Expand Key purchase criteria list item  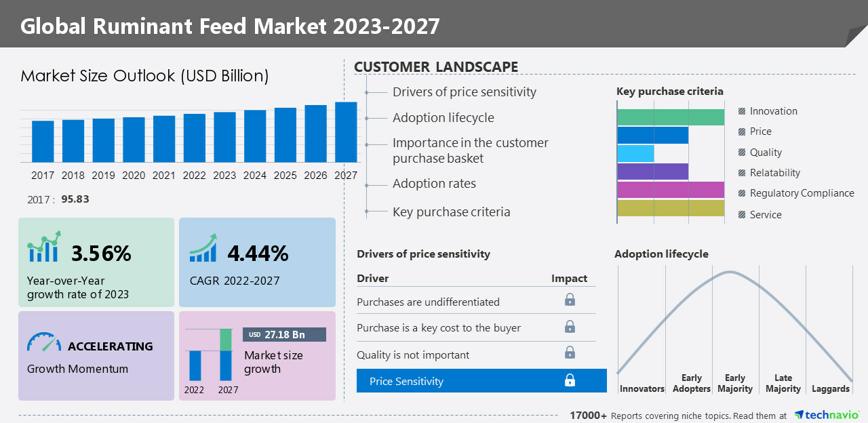(x=451, y=212)
